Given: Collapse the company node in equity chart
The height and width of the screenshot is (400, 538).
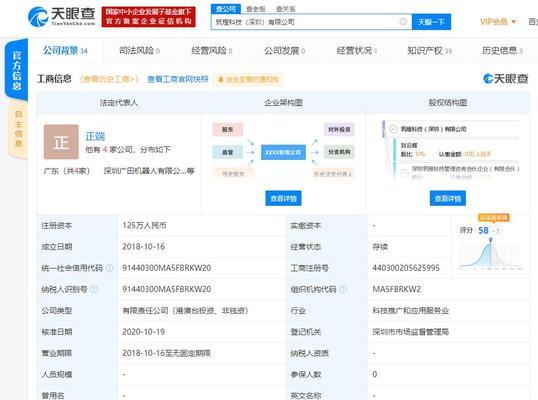Looking at the screenshot, I should [393, 129].
